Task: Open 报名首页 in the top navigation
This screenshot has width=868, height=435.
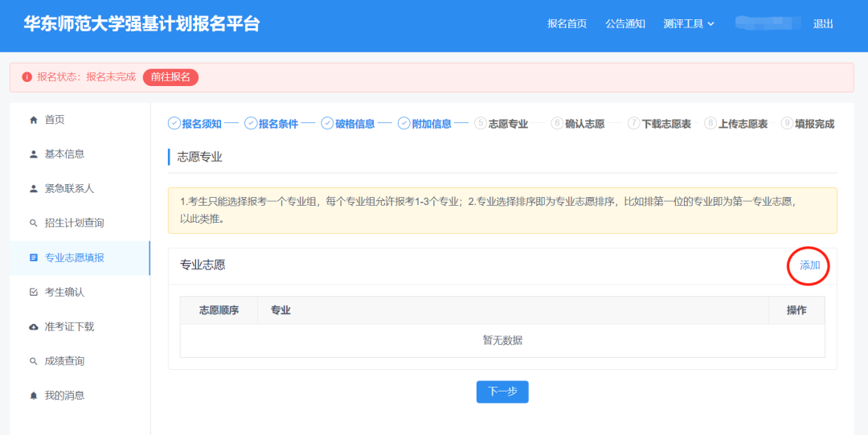Action: tap(567, 24)
